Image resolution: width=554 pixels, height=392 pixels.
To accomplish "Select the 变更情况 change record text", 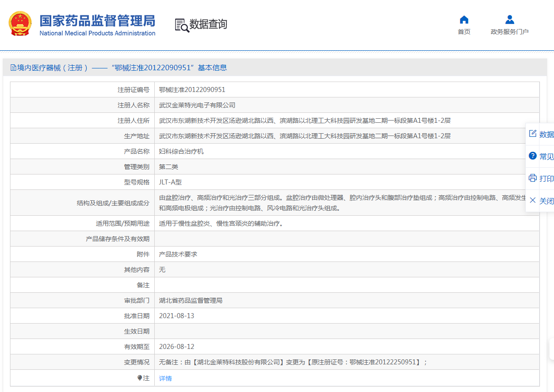I will (x=293, y=362).
